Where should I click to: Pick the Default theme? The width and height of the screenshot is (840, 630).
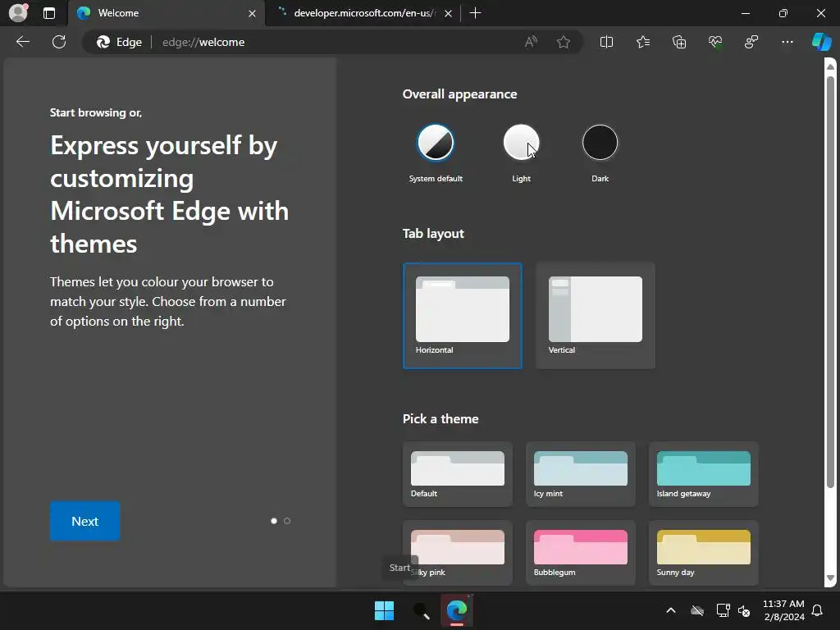tap(458, 474)
